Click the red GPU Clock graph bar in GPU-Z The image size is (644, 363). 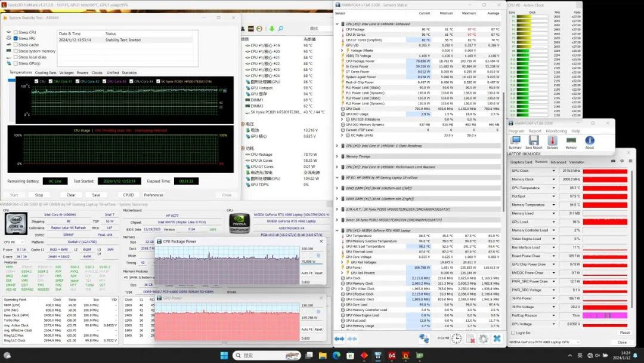pos(605,171)
